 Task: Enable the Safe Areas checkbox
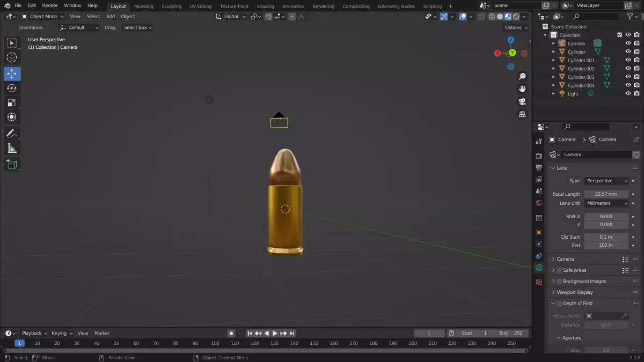click(x=559, y=270)
